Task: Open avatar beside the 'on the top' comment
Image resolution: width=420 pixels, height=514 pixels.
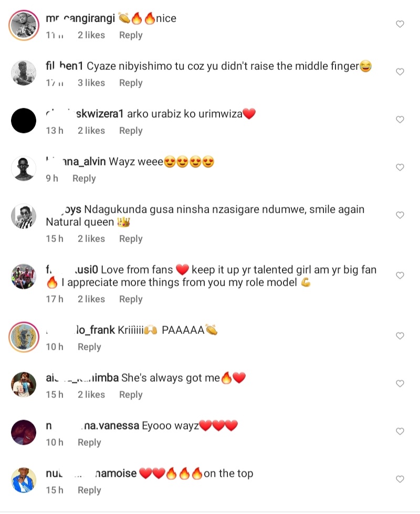Action: pos(24,480)
